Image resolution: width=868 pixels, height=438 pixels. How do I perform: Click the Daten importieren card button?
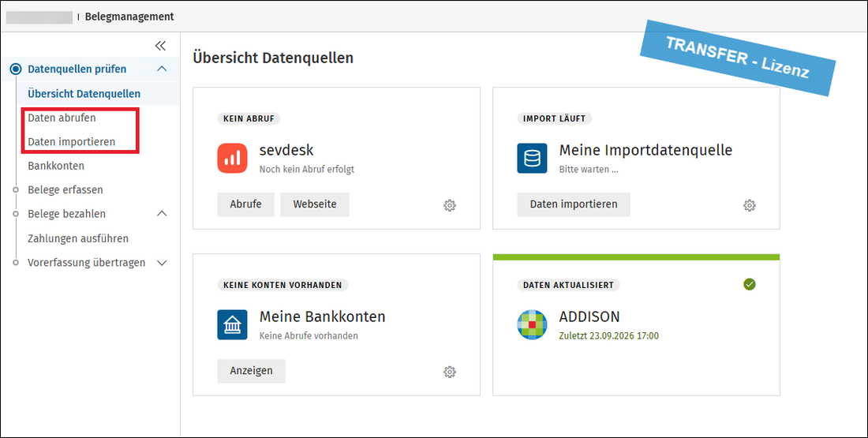point(574,204)
